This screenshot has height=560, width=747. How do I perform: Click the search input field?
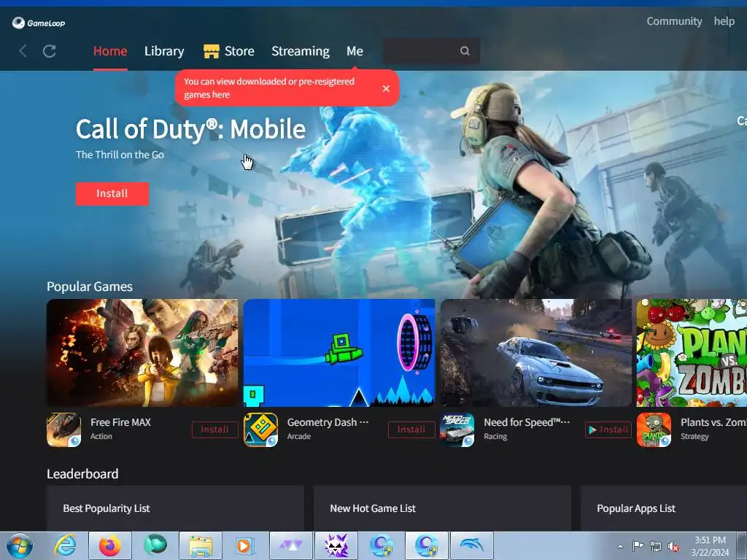[431, 51]
